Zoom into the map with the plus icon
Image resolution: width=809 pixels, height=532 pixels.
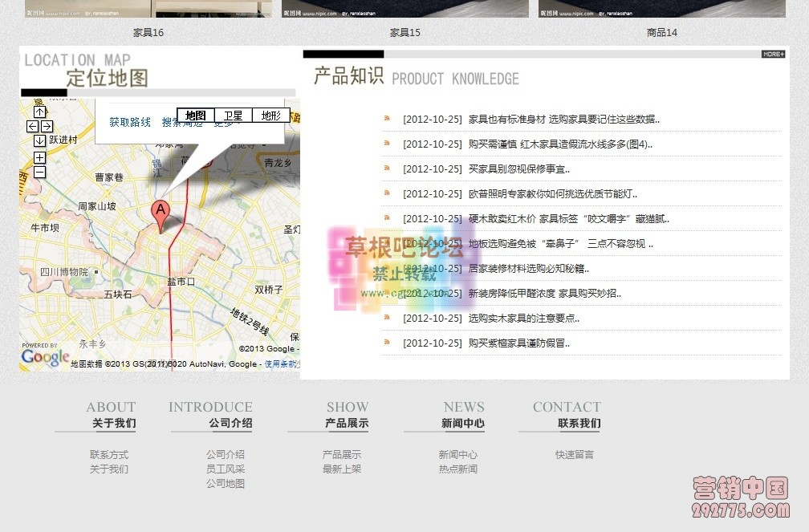coord(39,159)
